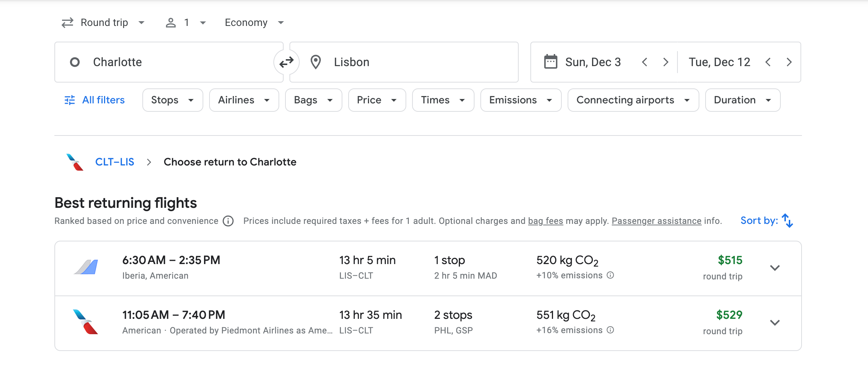Screen dimensions: 868x374
Task: Click the calendar icon beside departure date
Action: [x=551, y=62]
